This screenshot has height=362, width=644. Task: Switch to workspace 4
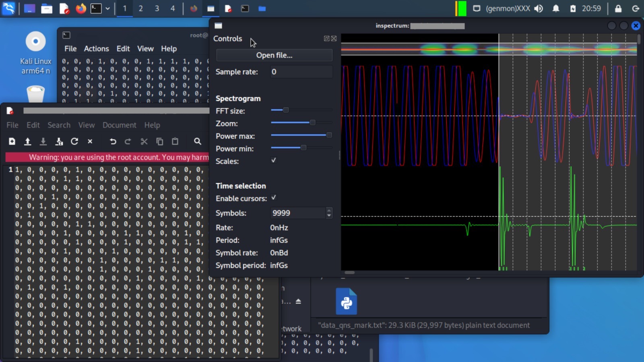pos(173,8)
